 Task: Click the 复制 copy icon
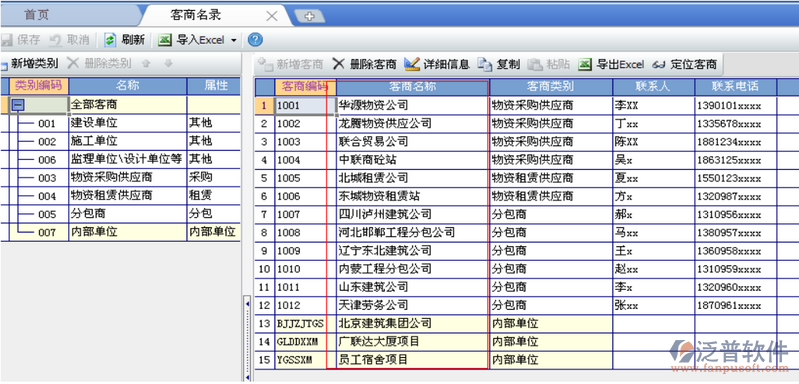[485, 64]
